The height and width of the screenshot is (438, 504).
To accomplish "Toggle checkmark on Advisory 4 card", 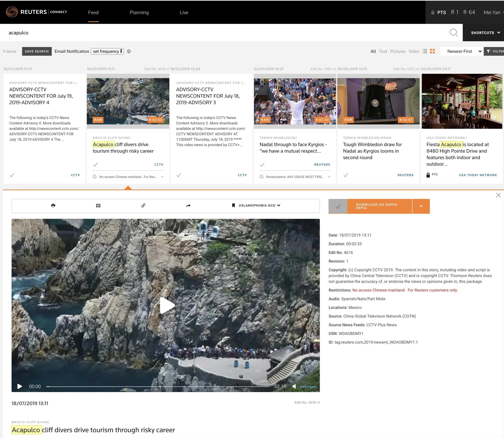I will 12,175.
